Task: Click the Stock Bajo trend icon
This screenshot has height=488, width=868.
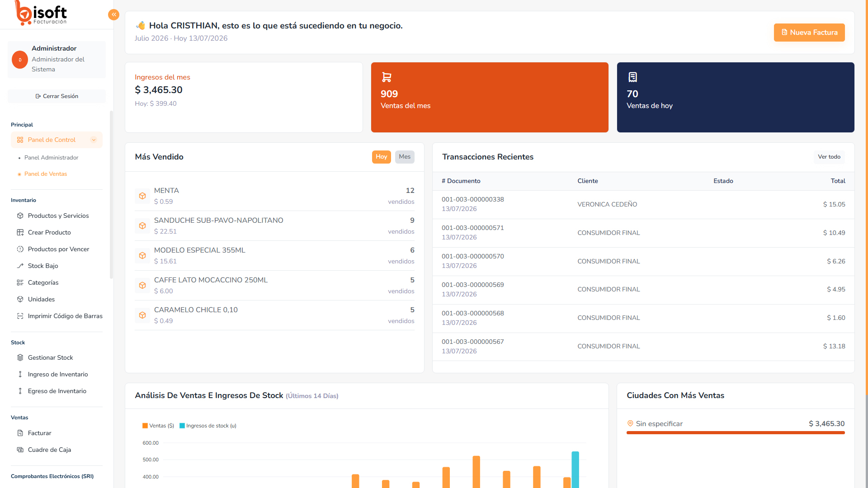Action: 20,266
